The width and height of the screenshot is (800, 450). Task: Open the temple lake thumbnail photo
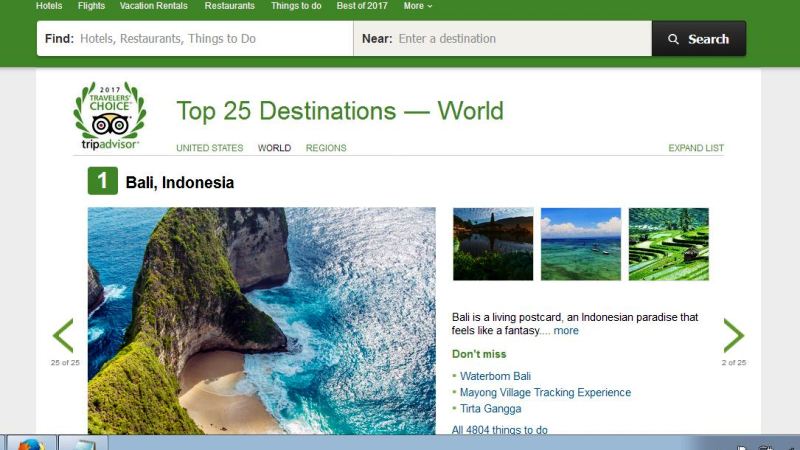493,244
